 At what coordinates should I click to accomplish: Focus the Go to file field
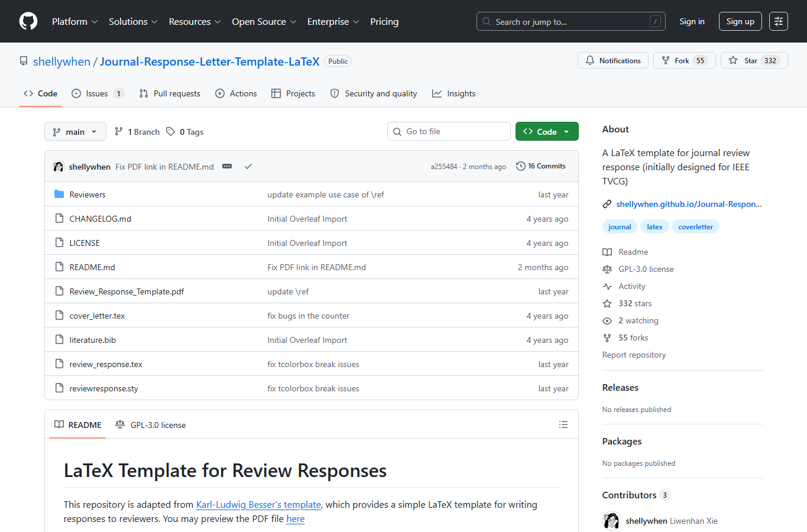[x=449, y=131]
